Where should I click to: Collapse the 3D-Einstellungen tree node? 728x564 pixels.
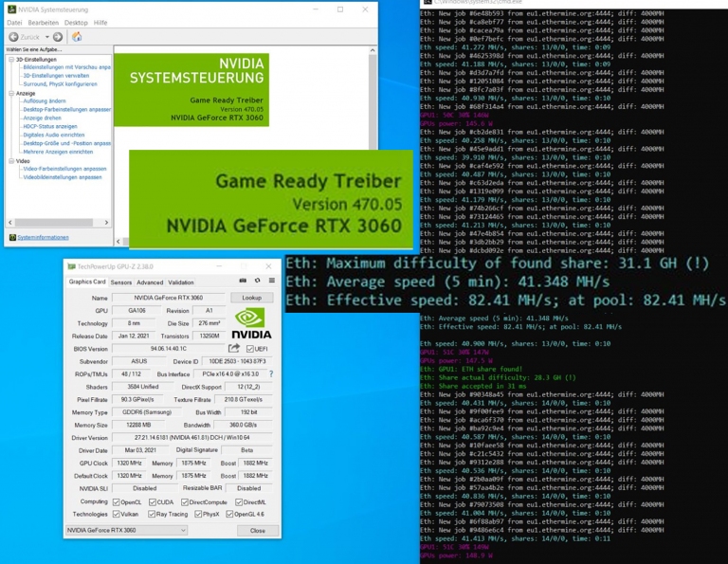(x=11, y=60)
